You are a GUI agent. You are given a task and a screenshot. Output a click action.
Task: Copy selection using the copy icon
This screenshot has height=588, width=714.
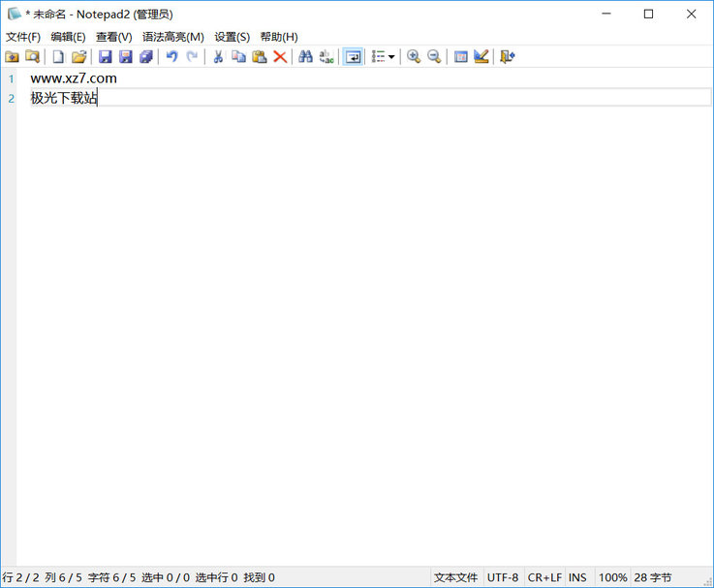238,57
